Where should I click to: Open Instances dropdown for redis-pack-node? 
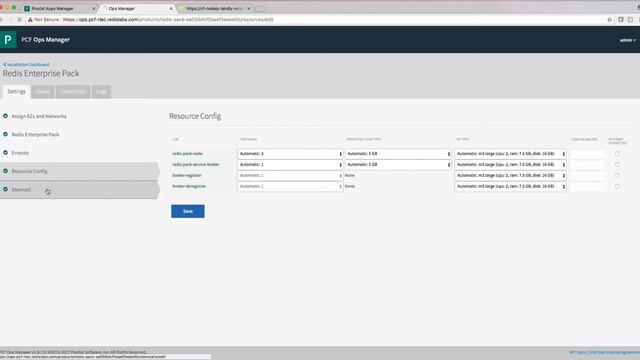tap(290, 154)
